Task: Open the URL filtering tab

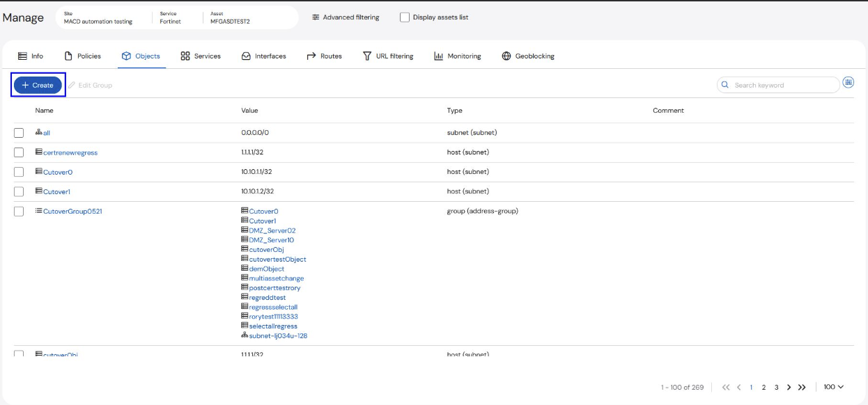Action: tap(388, 56)
